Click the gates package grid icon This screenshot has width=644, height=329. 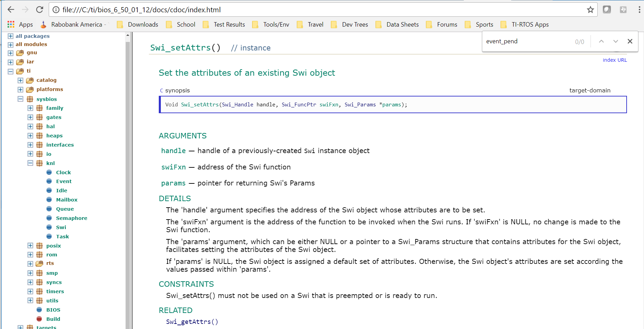(40, 117)
